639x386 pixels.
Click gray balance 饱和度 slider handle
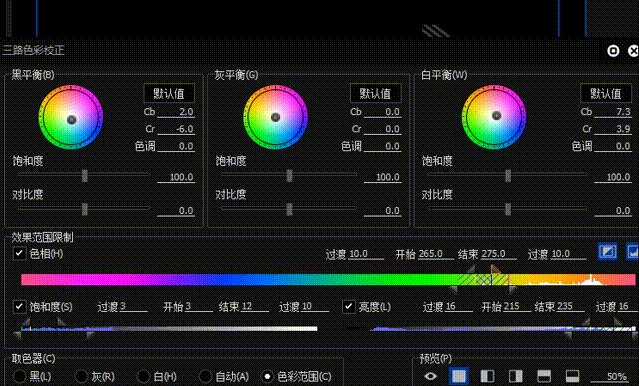click(x=289, y=176)
